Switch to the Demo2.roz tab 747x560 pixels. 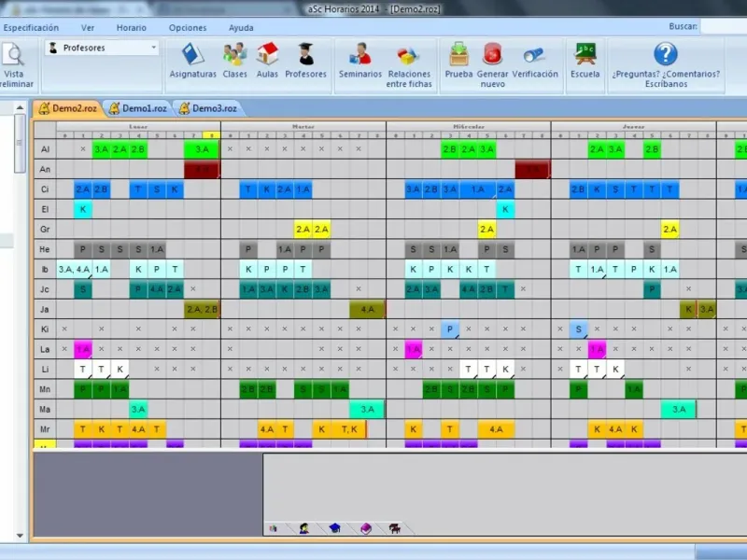[67, 108]
